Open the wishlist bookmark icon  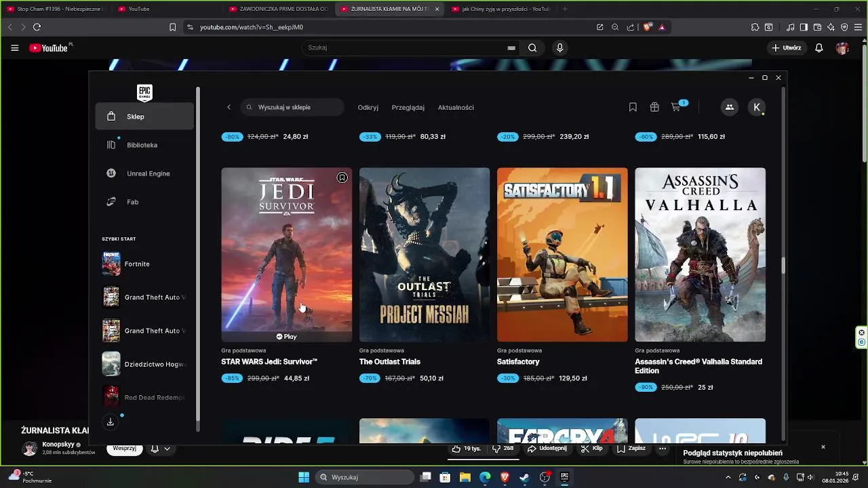pos(633,107)
